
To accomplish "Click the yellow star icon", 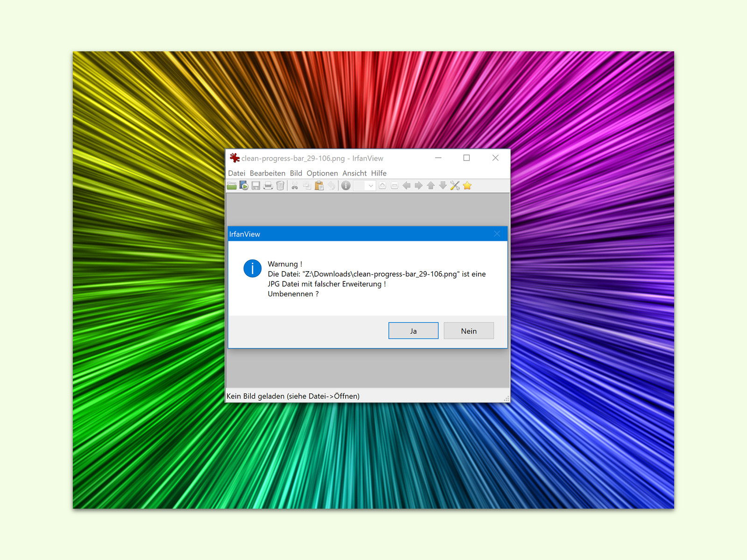I will 467,186.
